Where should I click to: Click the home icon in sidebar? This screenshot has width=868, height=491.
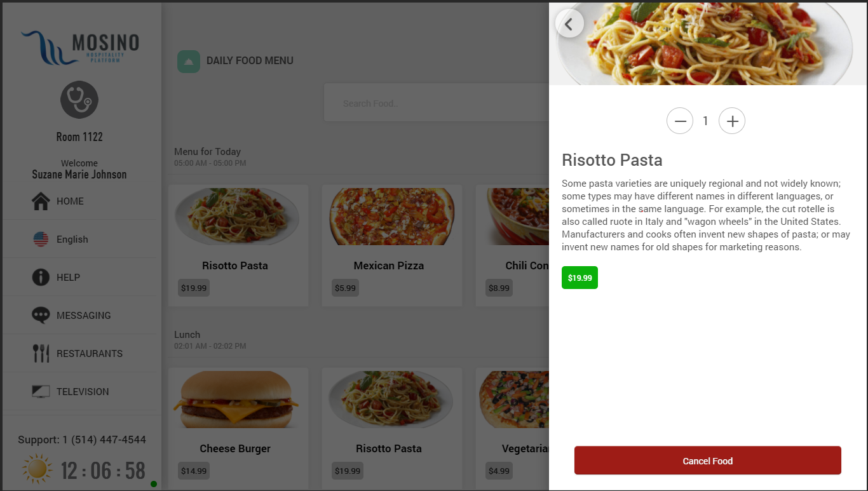click(x=41, y=201)
